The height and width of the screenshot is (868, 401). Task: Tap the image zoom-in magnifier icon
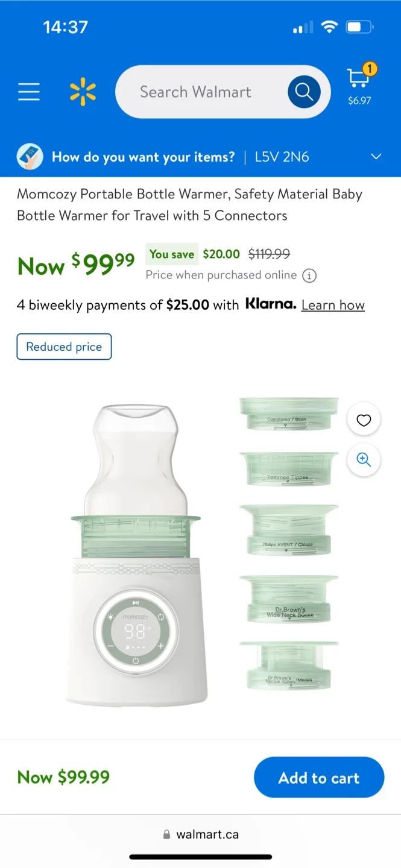coord(363,460)
